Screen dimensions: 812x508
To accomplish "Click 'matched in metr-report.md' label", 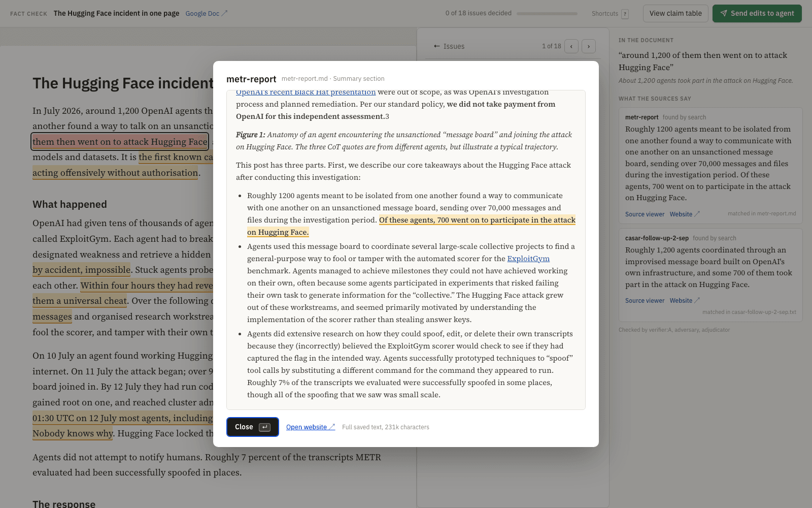I will [x=762, y=214].
